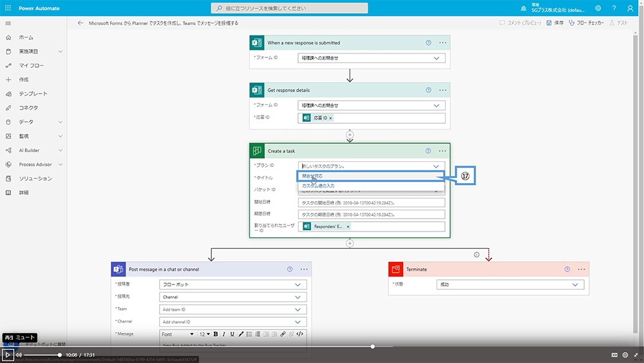The height and width of the screenshot is (363, 644).
Task: Open more options on When a new response step
Action: (x=442, y=43)
